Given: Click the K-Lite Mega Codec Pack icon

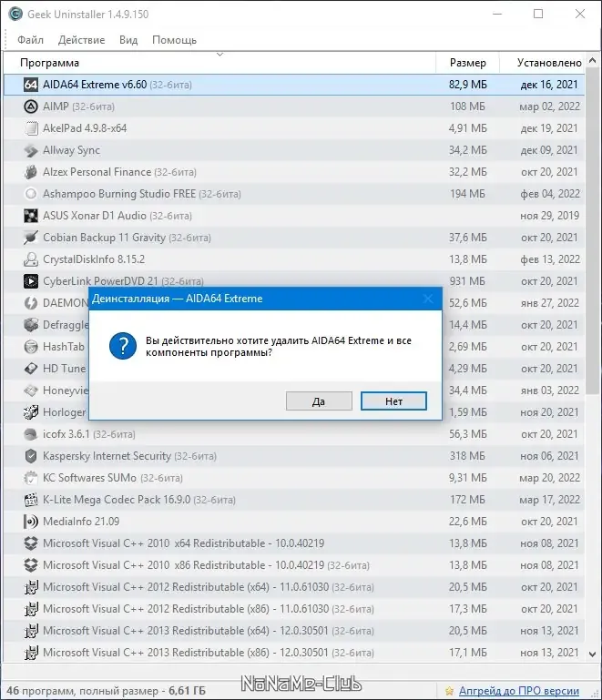Looking at the screenshot, I should 31,500.
